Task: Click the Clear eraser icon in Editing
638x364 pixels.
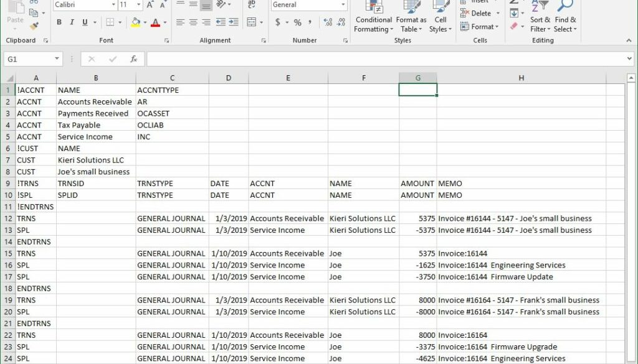Action: coord(514,26)
